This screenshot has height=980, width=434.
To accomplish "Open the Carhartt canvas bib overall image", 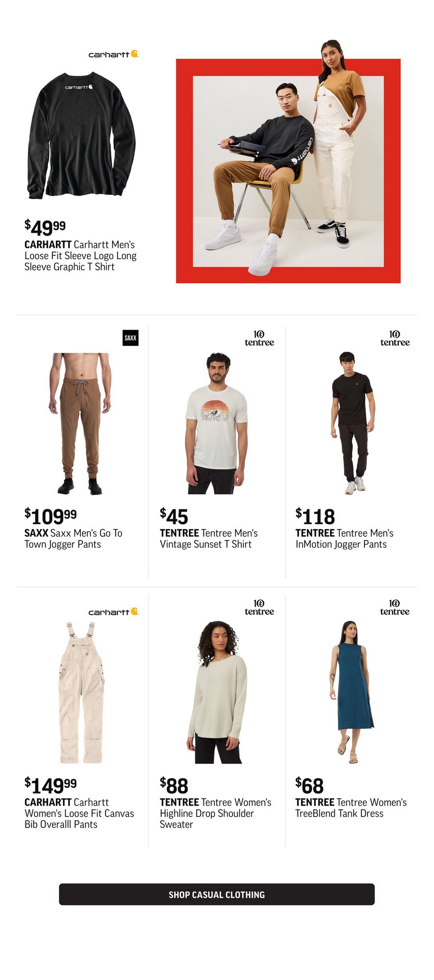I will [x=81, y=693].
